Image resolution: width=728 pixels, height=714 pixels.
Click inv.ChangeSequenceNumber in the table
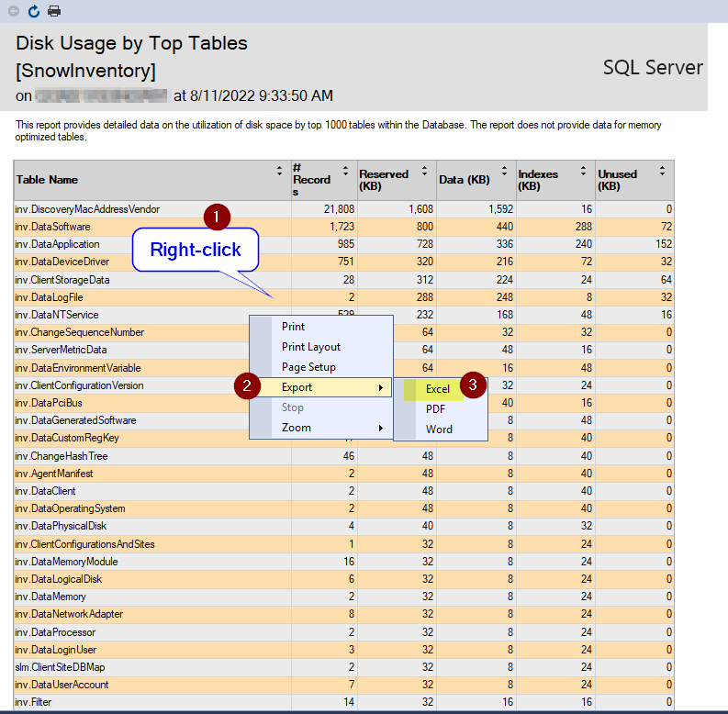[x=79, y=332]
